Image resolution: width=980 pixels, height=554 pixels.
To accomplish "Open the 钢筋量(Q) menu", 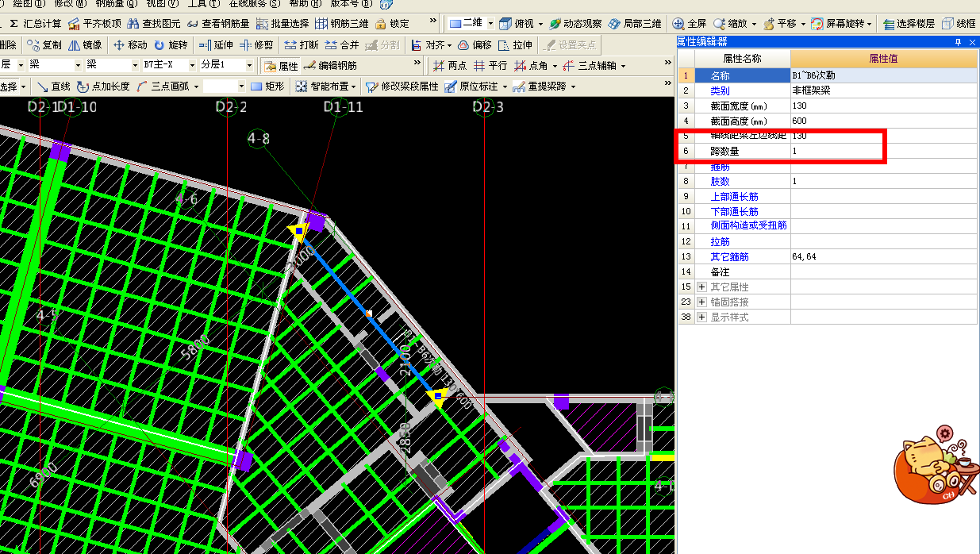I will click(116, 4).
